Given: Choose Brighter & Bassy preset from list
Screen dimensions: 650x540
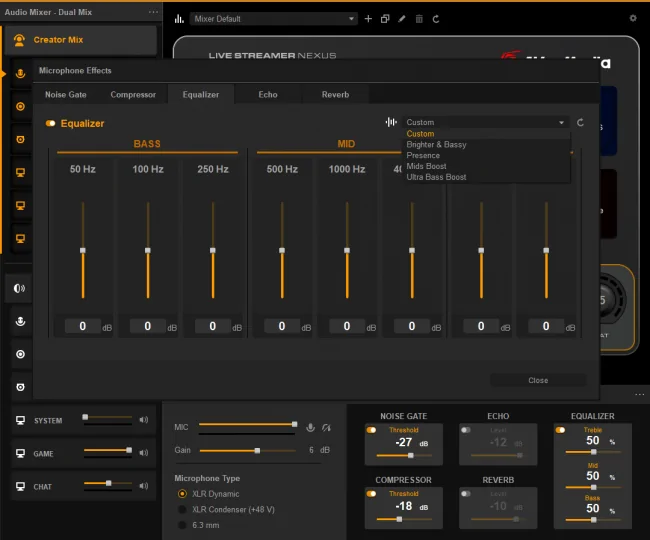Looking at the screenshot, I should click(436, 145).
